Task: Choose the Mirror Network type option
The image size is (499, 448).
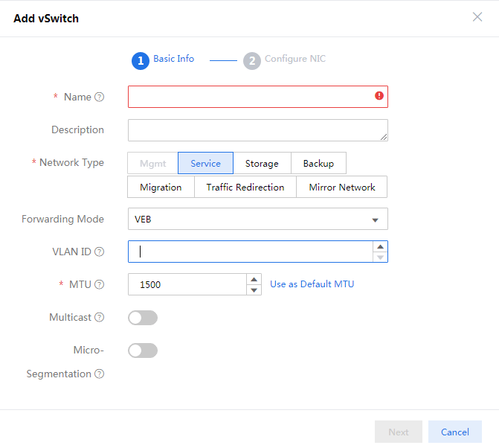Action: tap(342, 188)
